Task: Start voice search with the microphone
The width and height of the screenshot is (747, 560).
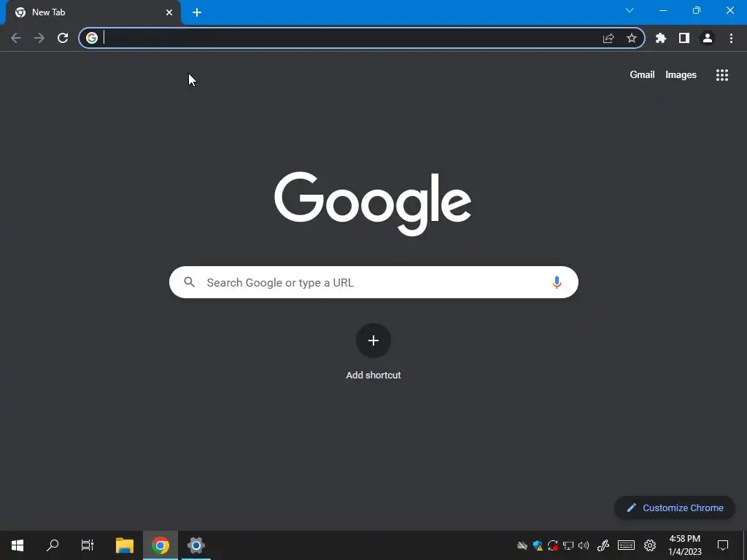Action: pos(557,282)
